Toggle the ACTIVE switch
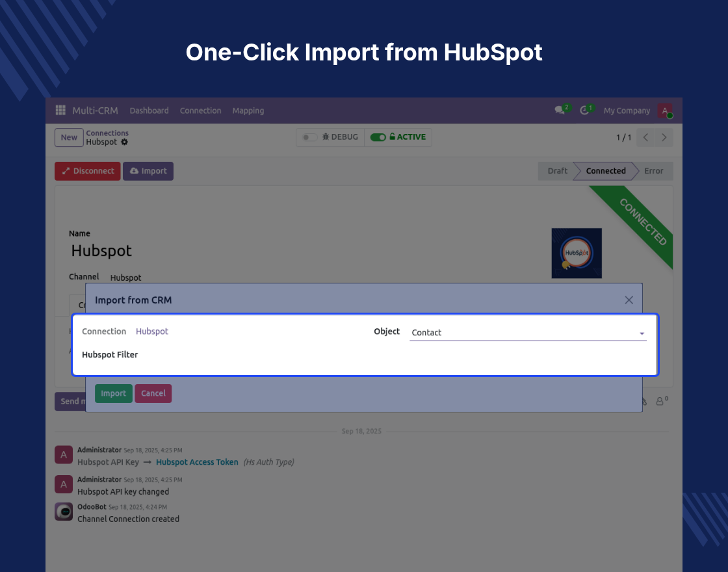The image size is (728, 572). click(378, 137)
